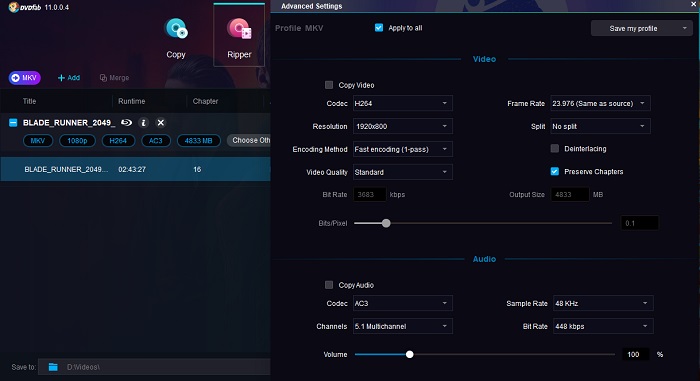
Task: Click the Blu-ray disc icon beside title
Action: (x=127, y=122)
